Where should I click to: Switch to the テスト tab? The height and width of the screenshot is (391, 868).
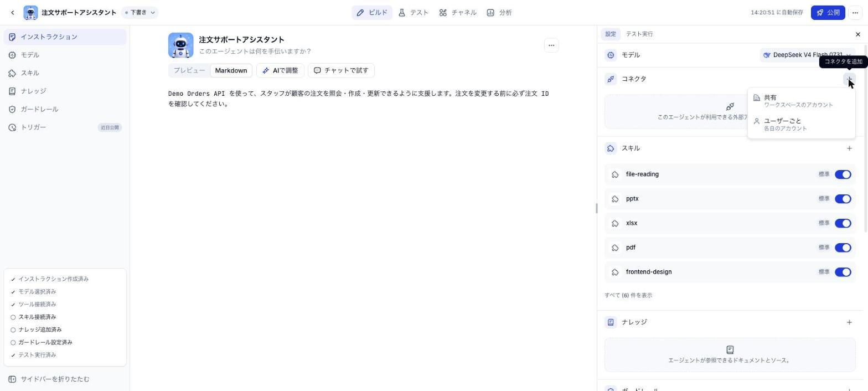(x=413, y=12)
